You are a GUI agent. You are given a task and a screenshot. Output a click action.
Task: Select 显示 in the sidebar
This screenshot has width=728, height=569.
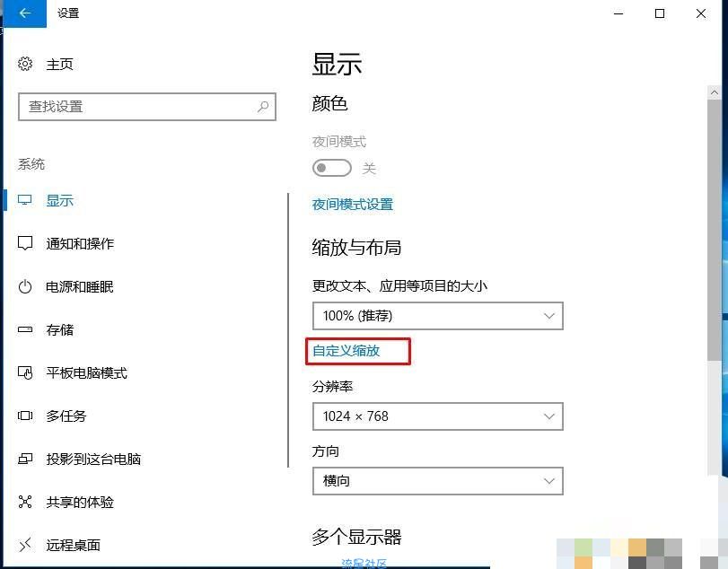tap(59, 200)
